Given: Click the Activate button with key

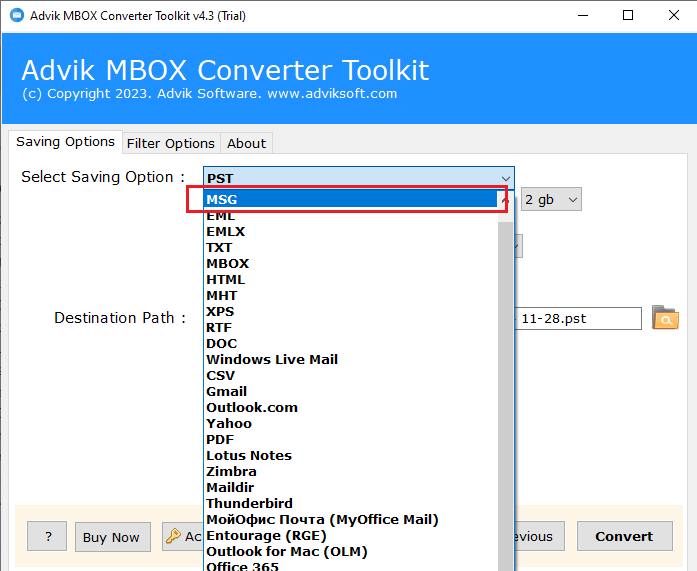Looking at the screenshot, I should click(183, 536).
